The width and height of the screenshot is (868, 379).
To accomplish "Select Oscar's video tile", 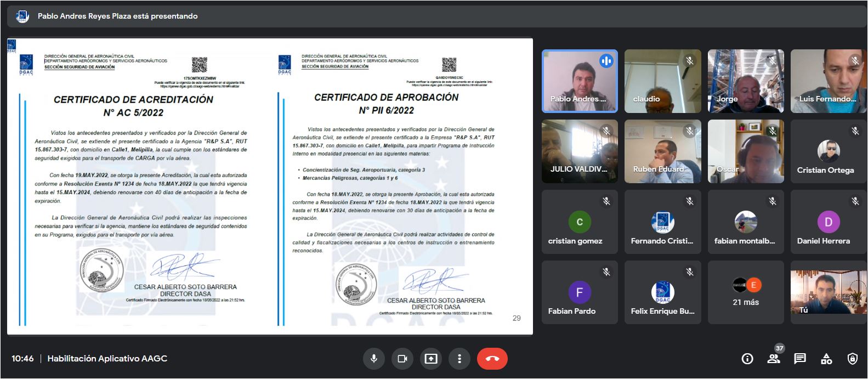I will coord(746,151).
